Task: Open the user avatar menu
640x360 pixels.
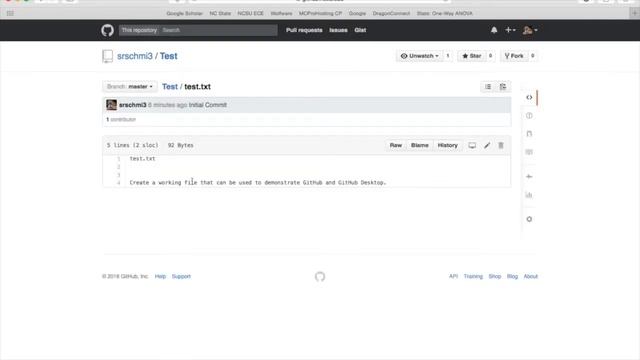Action: click(530, 30)
